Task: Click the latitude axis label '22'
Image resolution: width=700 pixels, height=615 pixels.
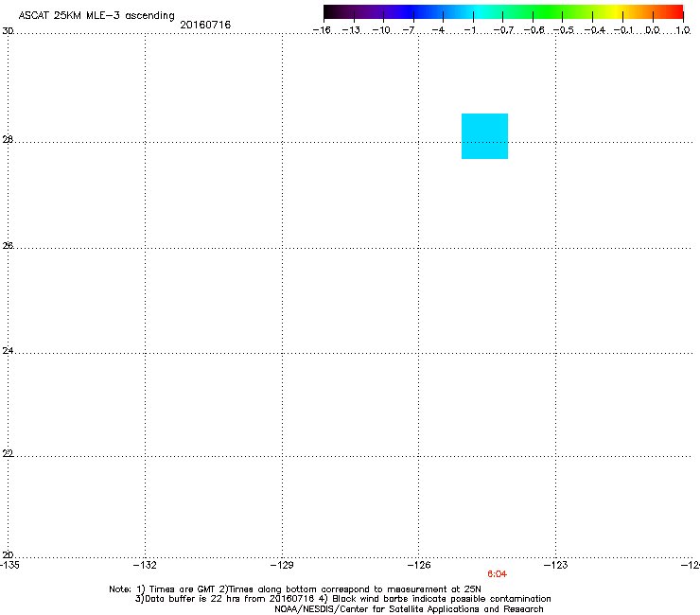Action: click(8, 453)
